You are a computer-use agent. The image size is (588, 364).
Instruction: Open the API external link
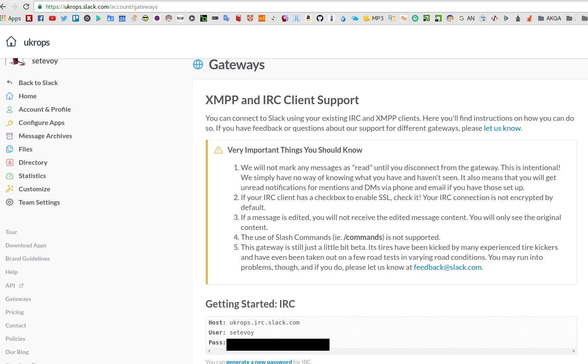15,286
